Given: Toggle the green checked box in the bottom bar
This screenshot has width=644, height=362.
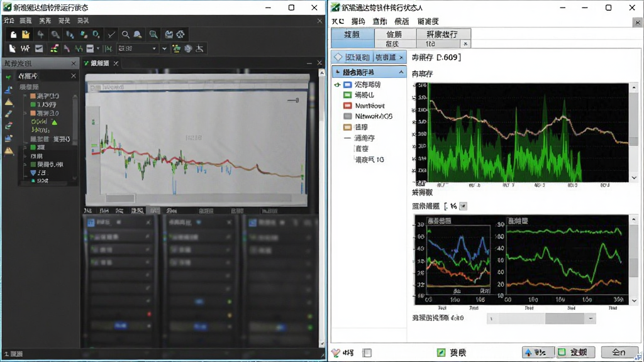Looking at the screenshot, I should (441, 353).
